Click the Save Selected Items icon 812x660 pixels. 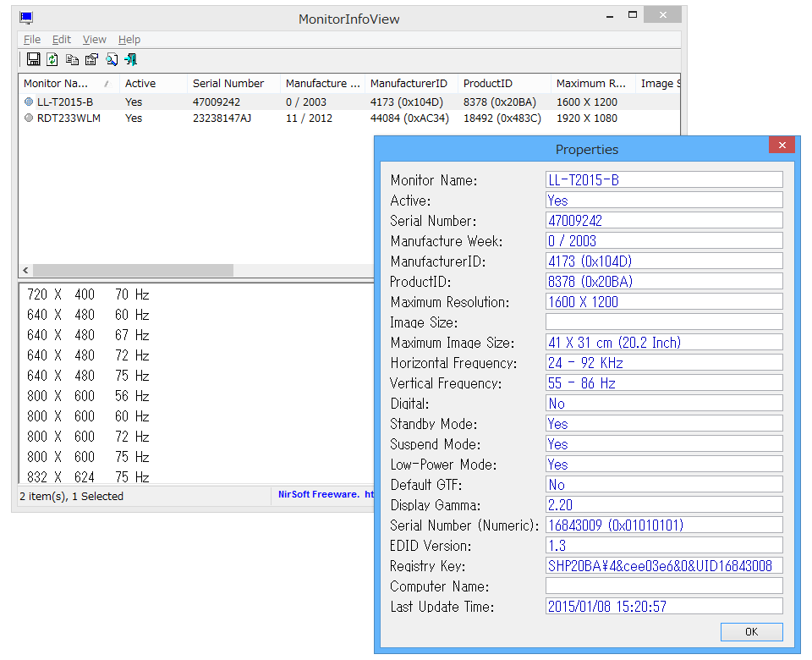[x=33, y=59]
